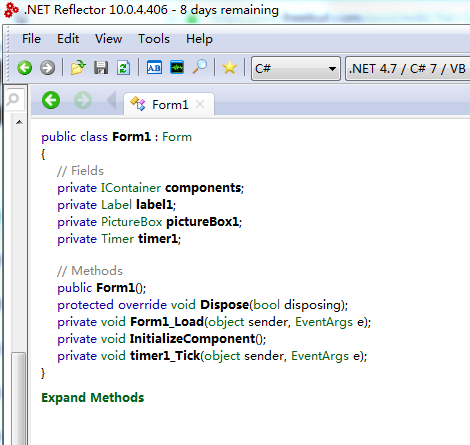Click the Save floppy disk icon
The width and height of the screenshot is (470, 445).
(x=101, y=68)
